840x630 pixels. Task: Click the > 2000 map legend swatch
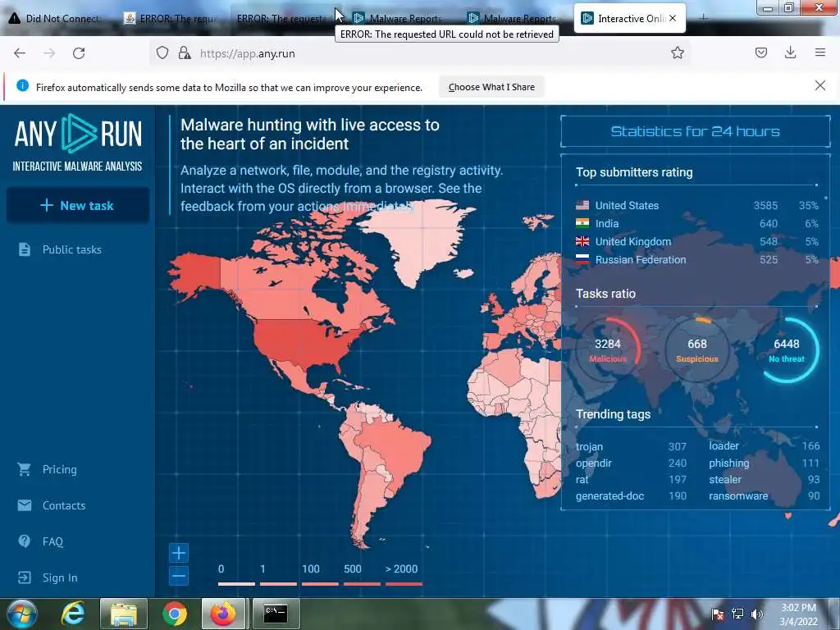pyautogui.click(x=404, y=584)
